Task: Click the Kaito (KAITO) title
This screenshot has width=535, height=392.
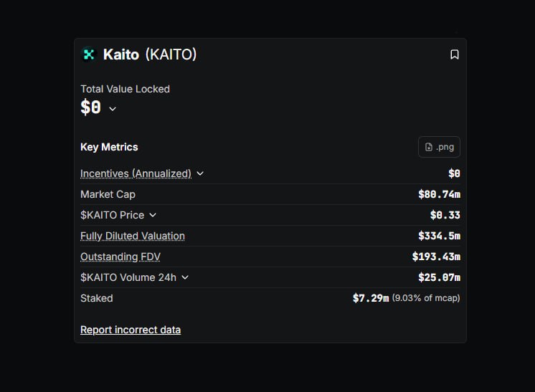Action: (150, 54)
